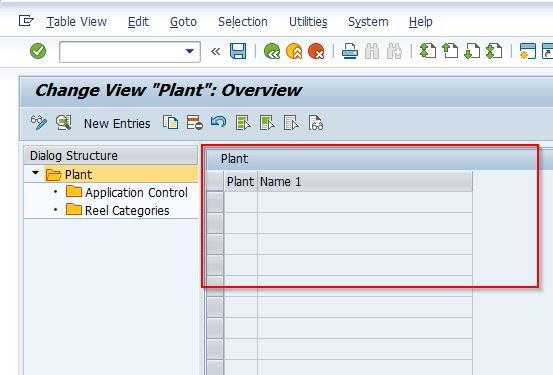Click the Create New Session icon

pyautogui.click(x=528, y=51)
